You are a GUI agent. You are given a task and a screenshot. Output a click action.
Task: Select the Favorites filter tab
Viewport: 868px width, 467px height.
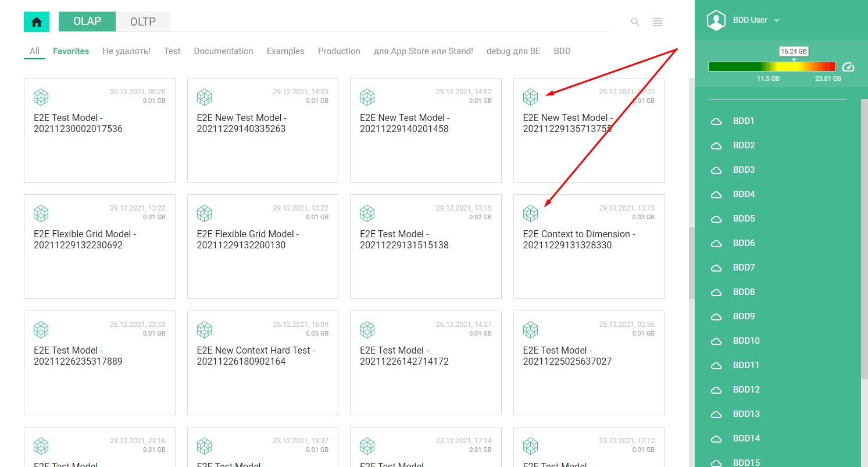[71, 51]
